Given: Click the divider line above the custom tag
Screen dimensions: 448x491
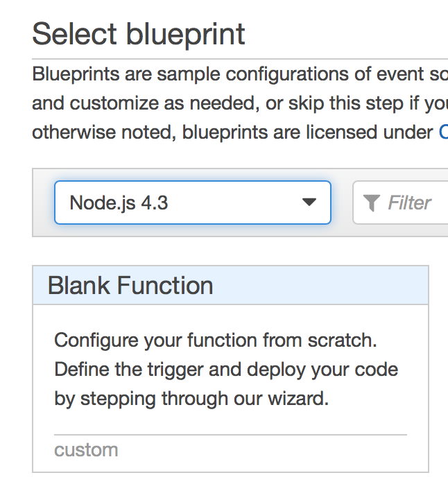Looking at the screenshot, I should (230, 435).
